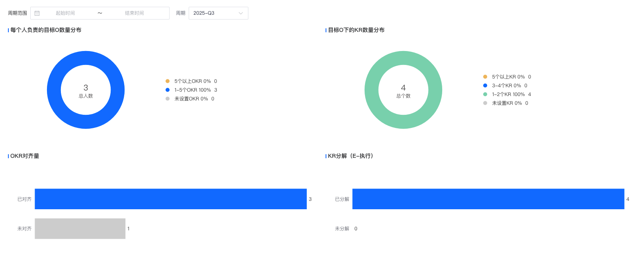Click the gray dot beside 未设置KR
The image size is (644, 273).
click(485, 103)
